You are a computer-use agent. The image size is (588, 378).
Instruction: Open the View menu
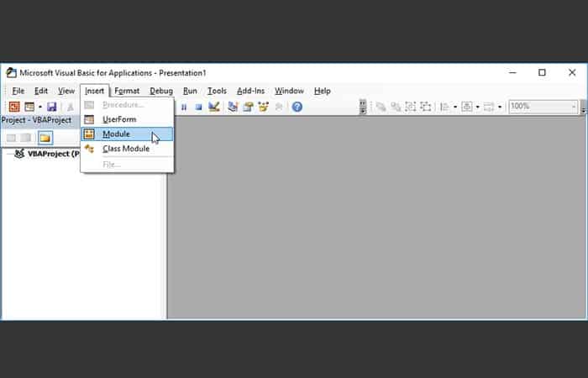[66, 91]
